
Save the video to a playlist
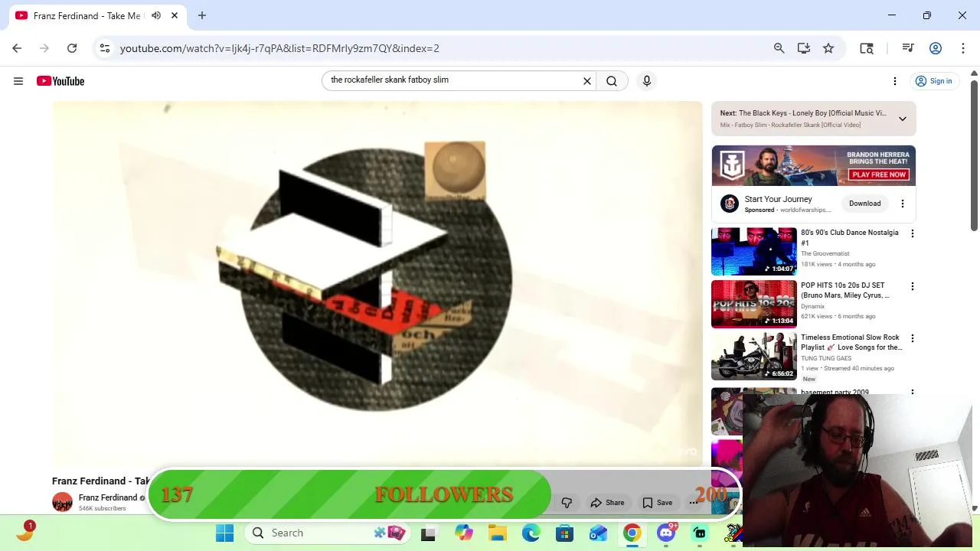point(658,503)
